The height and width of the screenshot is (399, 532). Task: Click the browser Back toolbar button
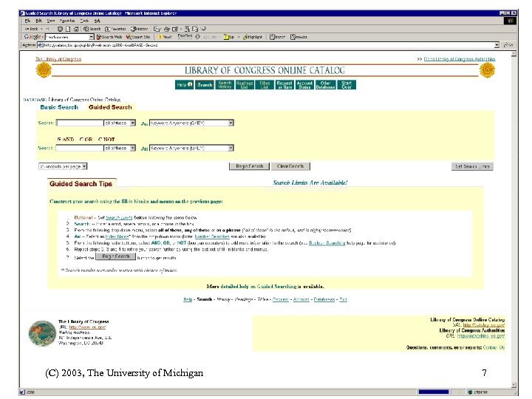tap(31, 29)
